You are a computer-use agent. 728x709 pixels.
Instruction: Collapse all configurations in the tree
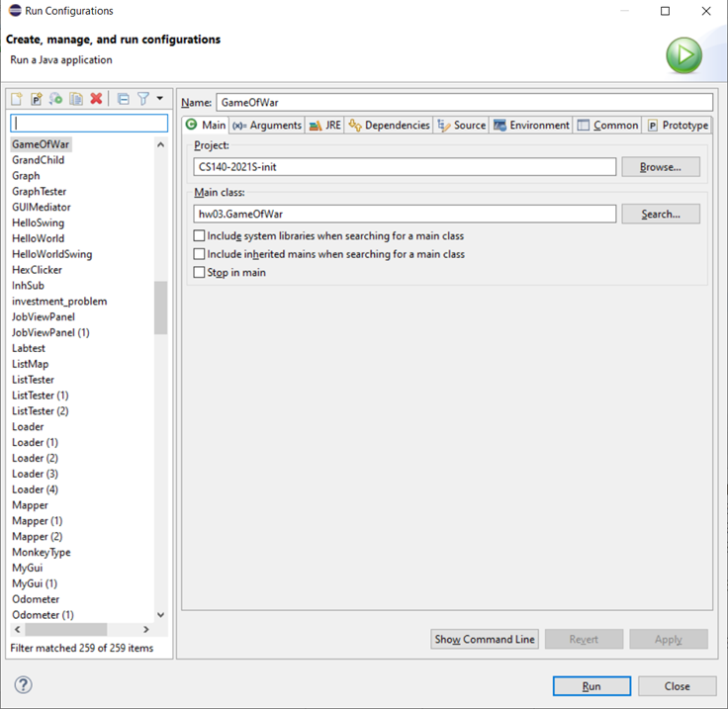123,99
